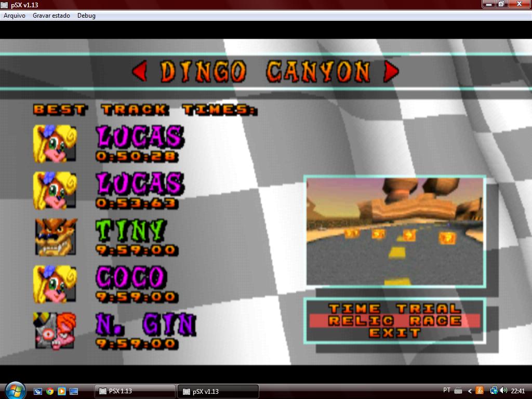Click the volume speaker tray icon
Screen dimensions: 532x399
coord(503,391)
